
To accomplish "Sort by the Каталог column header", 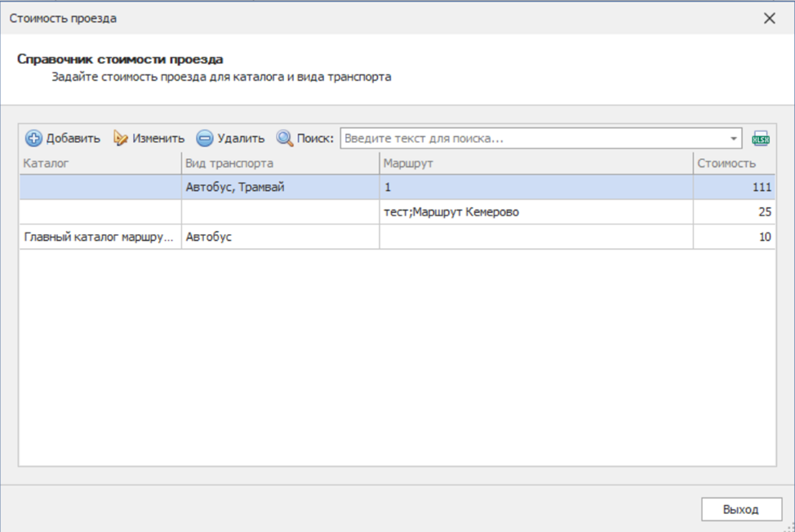I will click(x=100, y=163).
